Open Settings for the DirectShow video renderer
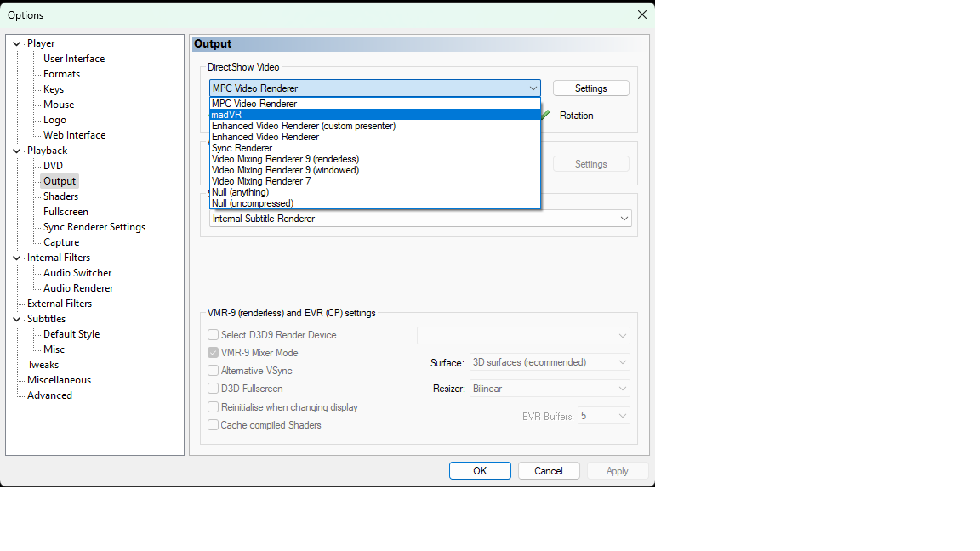The width and height of the screenshot is (980, 551). [590, 88]
